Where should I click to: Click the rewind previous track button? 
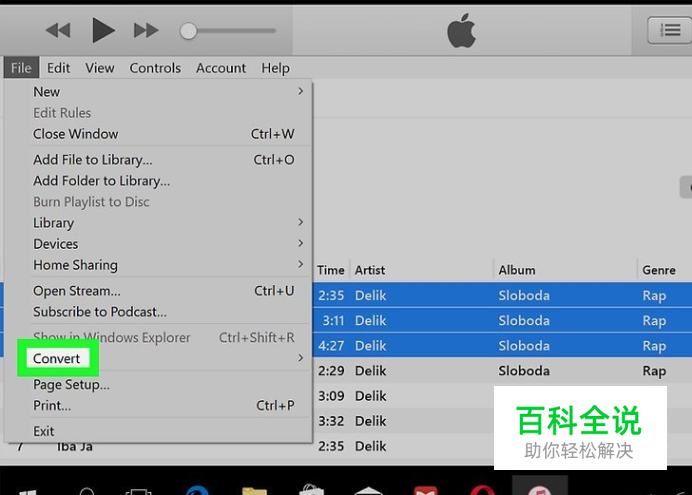coord(58,30)
